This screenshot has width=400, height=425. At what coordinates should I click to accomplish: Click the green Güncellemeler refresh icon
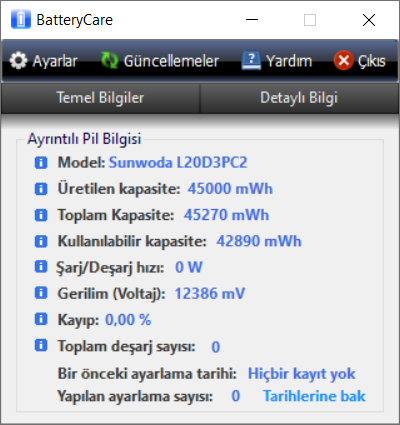pyautogui.click(x=110, y=61)
